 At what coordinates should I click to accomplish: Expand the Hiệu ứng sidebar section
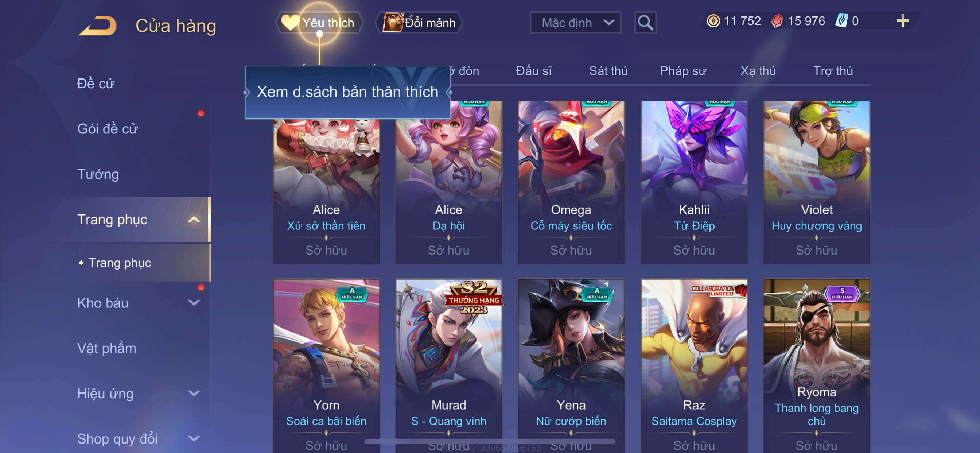(194, 393)
